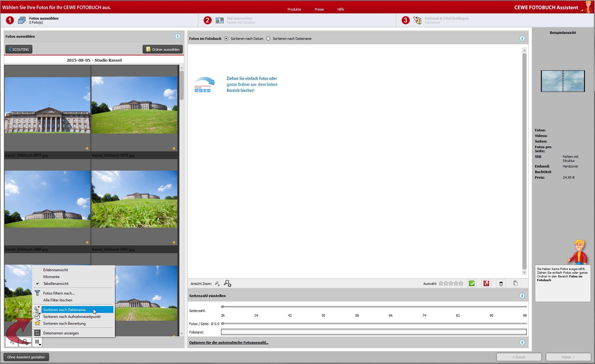
Task: Select Sortieren nach Dateiname radio button
Action: (268, 39)
